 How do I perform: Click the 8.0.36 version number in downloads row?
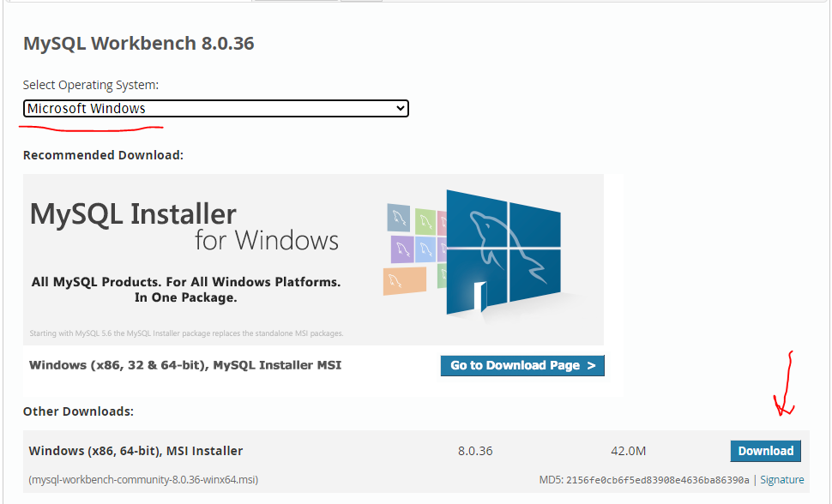pyautogui.click(x=475, y=451)
